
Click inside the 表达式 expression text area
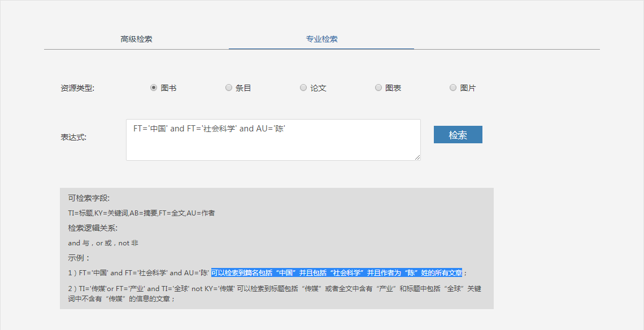pyautogui.click(x=273, y=140)
